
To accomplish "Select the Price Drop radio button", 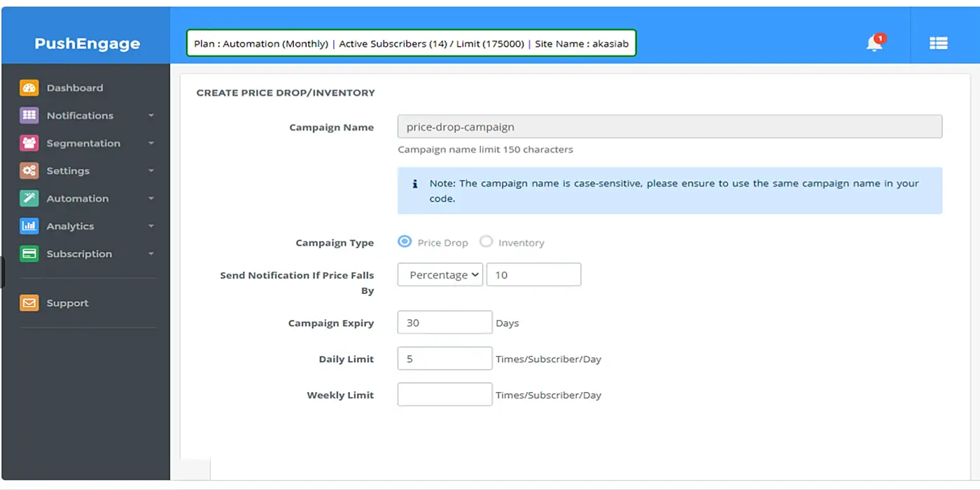I will tap(405, 241).
